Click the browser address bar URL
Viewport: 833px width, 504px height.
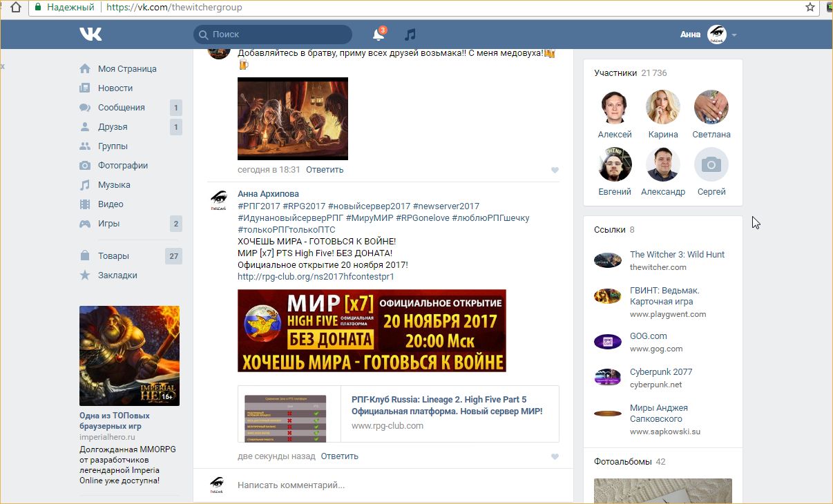pyautogui.click(x=174, y=8)
